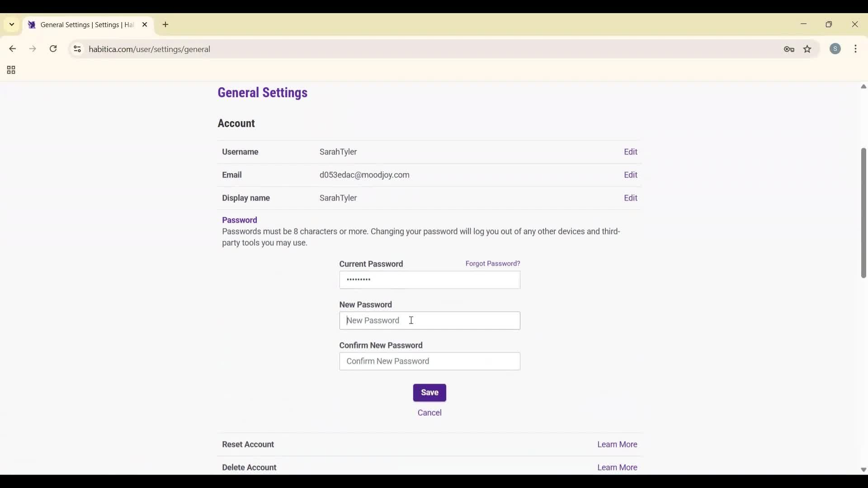
Task: Save the new password
Action: click(429, 393)
